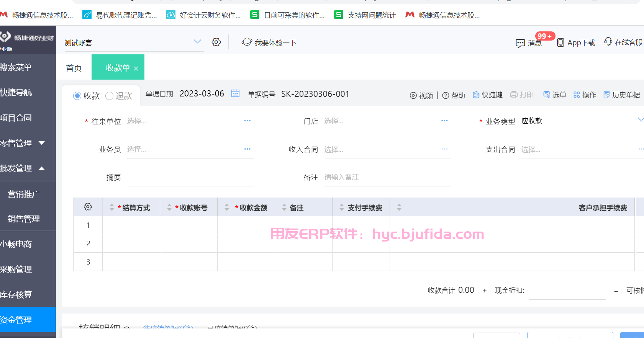644x338 pixels.
Task: Select the 收款 radio button
Action: [77, 96]
